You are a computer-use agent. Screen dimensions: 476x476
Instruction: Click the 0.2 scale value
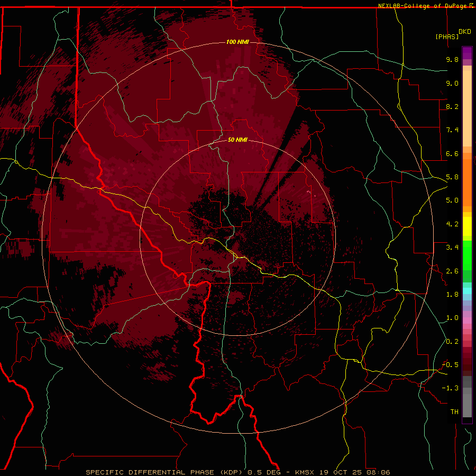[452, 342]
